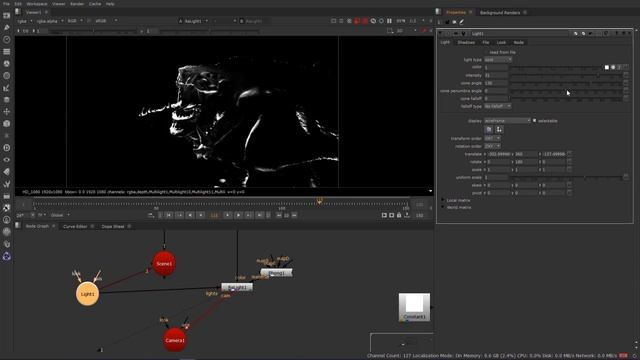640x360 pixels.
Task: Select the Light1 node in node graph
Action: coord(87,294)
